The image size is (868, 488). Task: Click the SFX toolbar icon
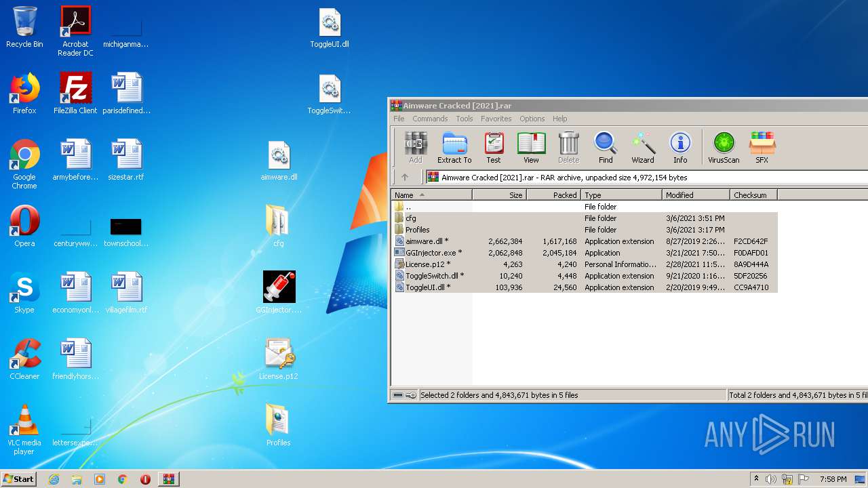(x=762, y=148)
